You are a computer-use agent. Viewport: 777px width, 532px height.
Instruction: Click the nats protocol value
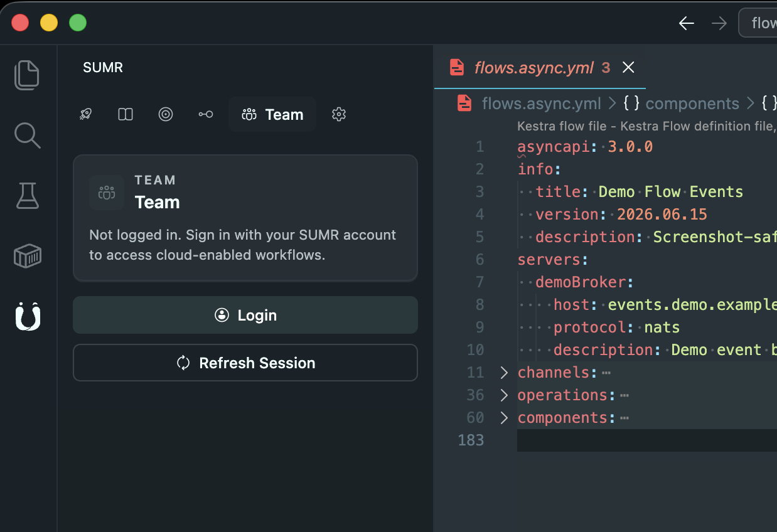[662, 327]
